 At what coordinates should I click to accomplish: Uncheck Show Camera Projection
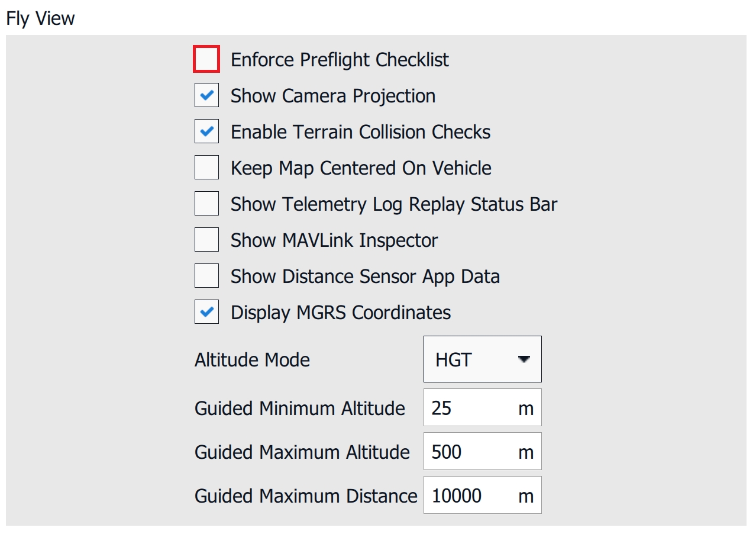(206, 95)
